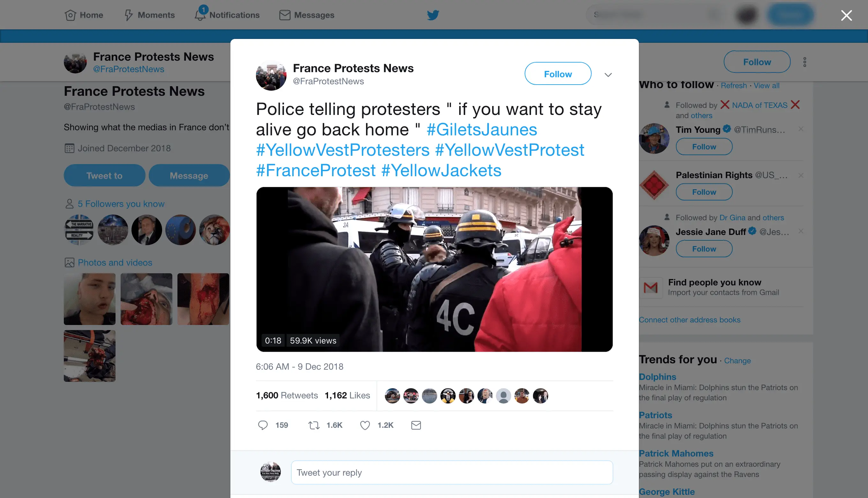View the 1,600 Retweets list
Image resolution: width=868 pixels, height=498 pixels.
point(287,396)
